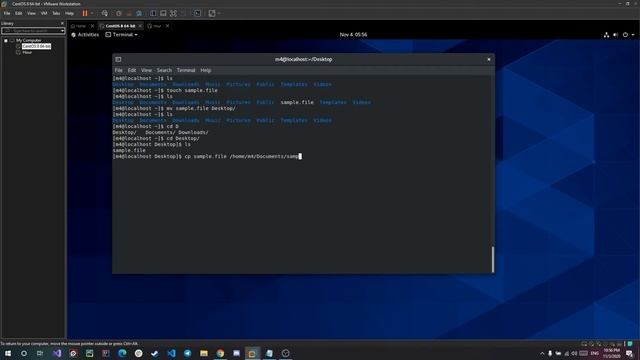Screen dimensions: 640x360
Task: Click the sample.file listing under Desktop
Action: (x=129, y=150)
